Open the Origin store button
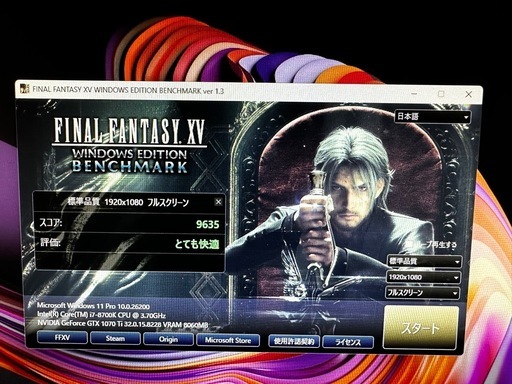The image size is (512, 384). tap(168, 339)
